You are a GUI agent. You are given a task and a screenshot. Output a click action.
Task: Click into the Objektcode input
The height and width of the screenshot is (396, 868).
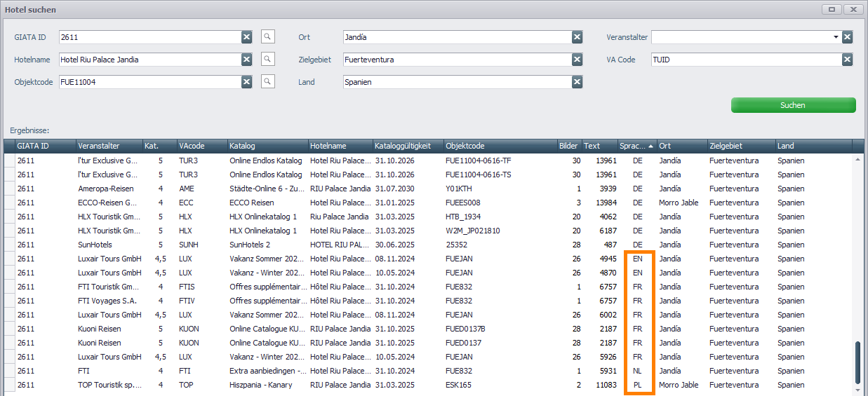point(150,82)
